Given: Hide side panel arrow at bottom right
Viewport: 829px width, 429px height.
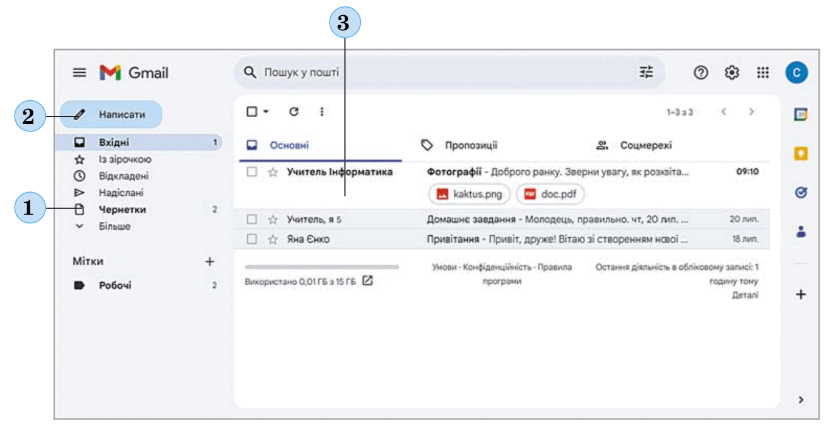Looking at the screenshot, I should point(801,400).
